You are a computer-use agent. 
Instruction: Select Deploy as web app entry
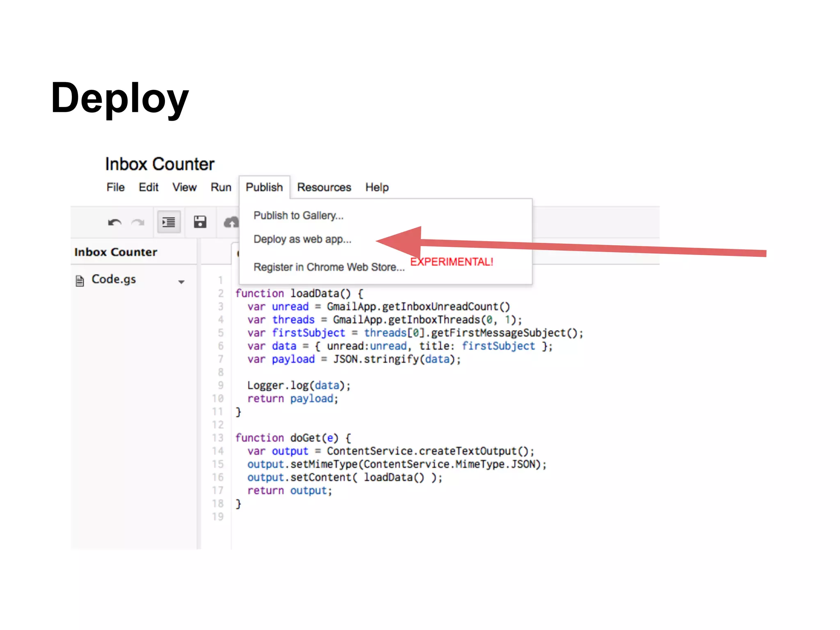pyautogui.click(x=302, y=239)
